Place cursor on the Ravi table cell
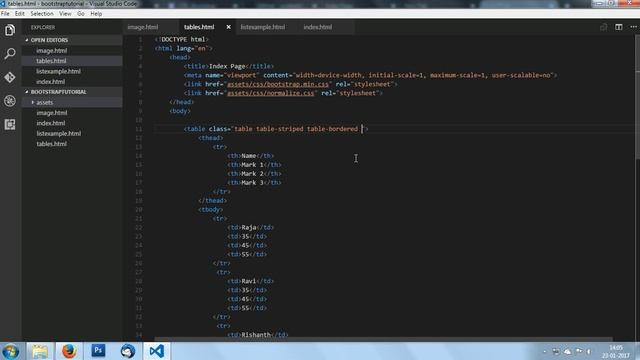Viewport: 640px width, 360px height. [x=249, y=281]
